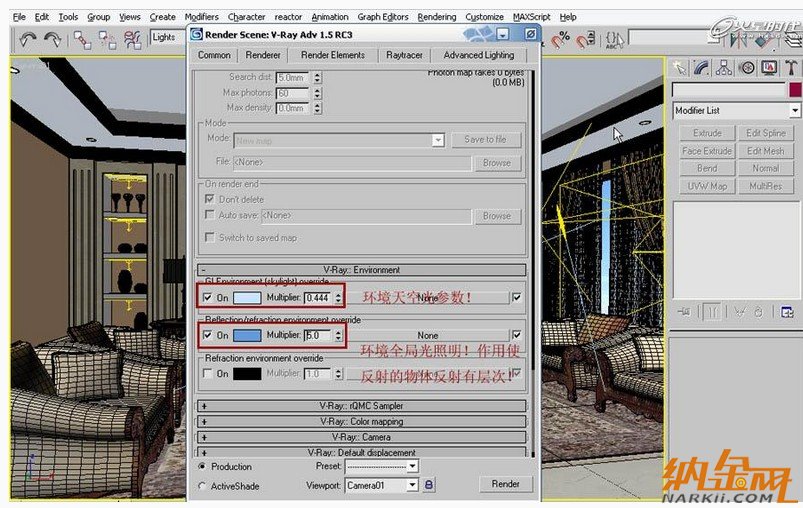Click the Unlink Selection tool icon

[x=107, y=40]
